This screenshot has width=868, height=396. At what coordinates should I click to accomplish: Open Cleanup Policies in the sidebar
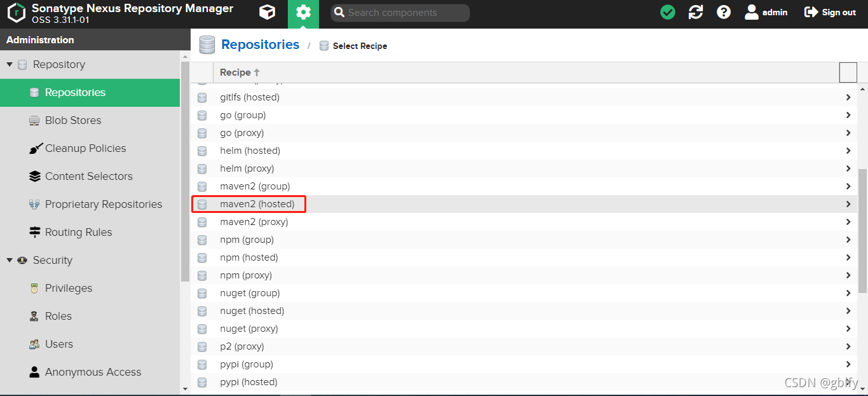coord(90,149)
